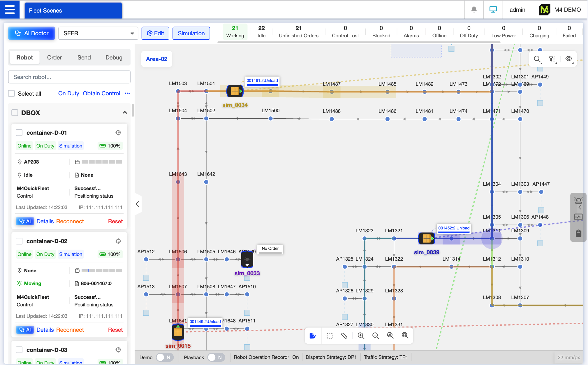Check the Select all checkbox
Image resolution: width=588 pixels, height=365 pixels.
pos(12,94)
